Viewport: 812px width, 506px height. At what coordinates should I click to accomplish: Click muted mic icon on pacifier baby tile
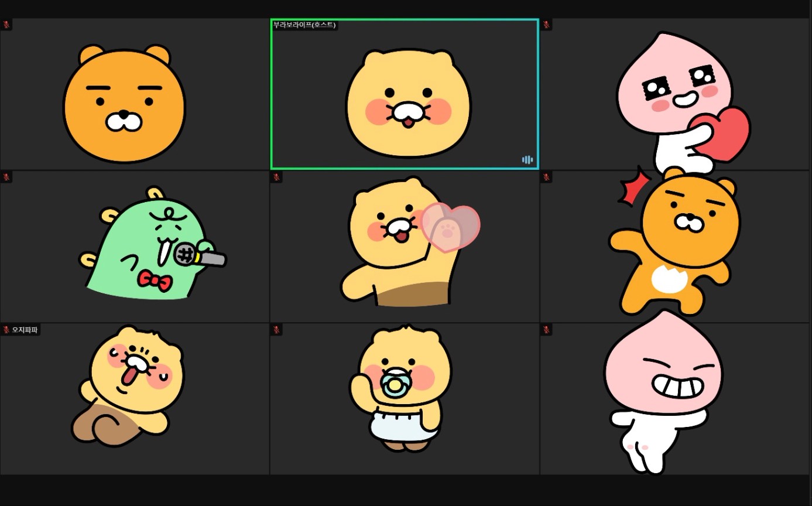276,330
